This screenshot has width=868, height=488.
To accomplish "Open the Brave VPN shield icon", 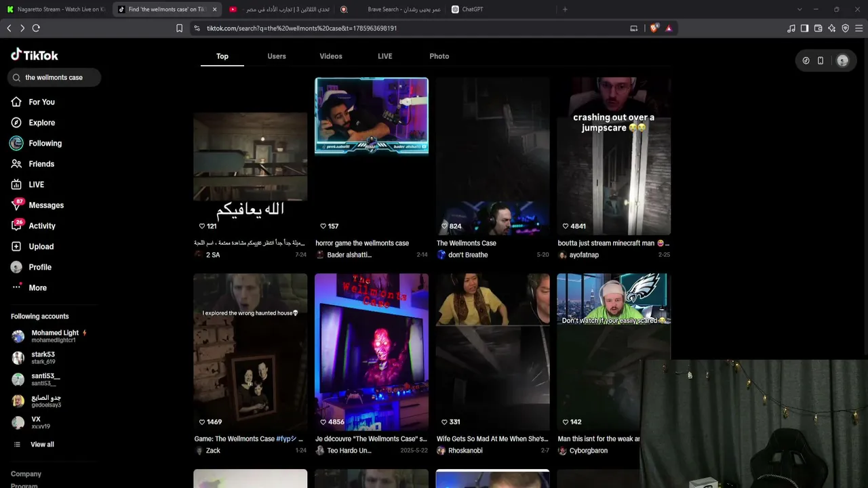I will click(845, 28).
